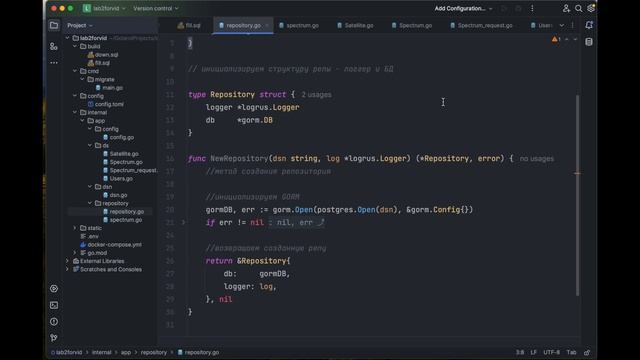Collapse the repository folder in tree

pos(90,203)
